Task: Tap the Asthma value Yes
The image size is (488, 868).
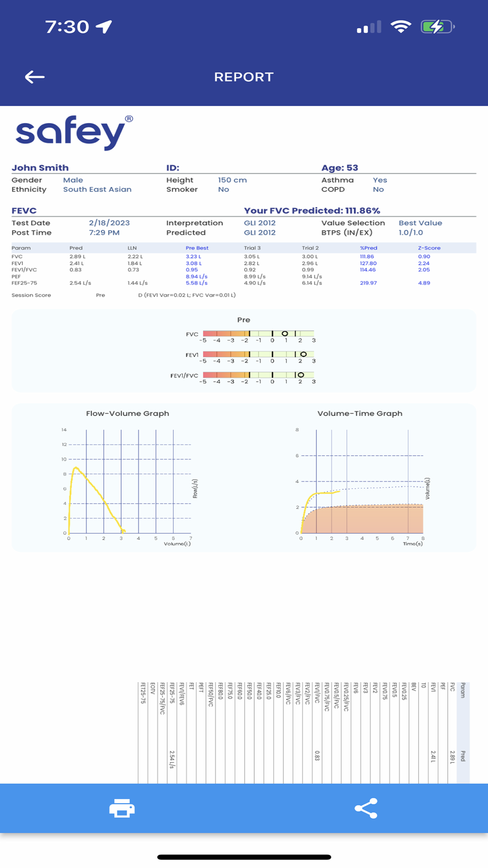Action: click(x=380, y=180)
